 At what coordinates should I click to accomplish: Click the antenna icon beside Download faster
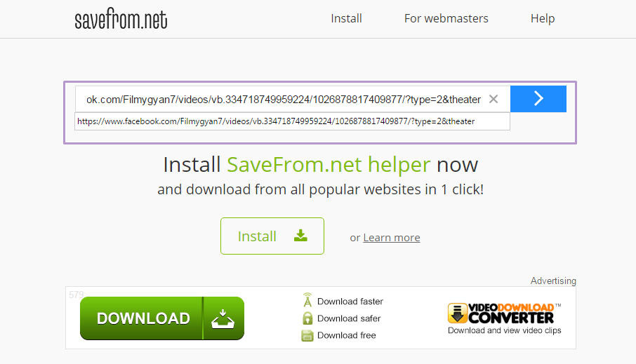pos(307,300)
